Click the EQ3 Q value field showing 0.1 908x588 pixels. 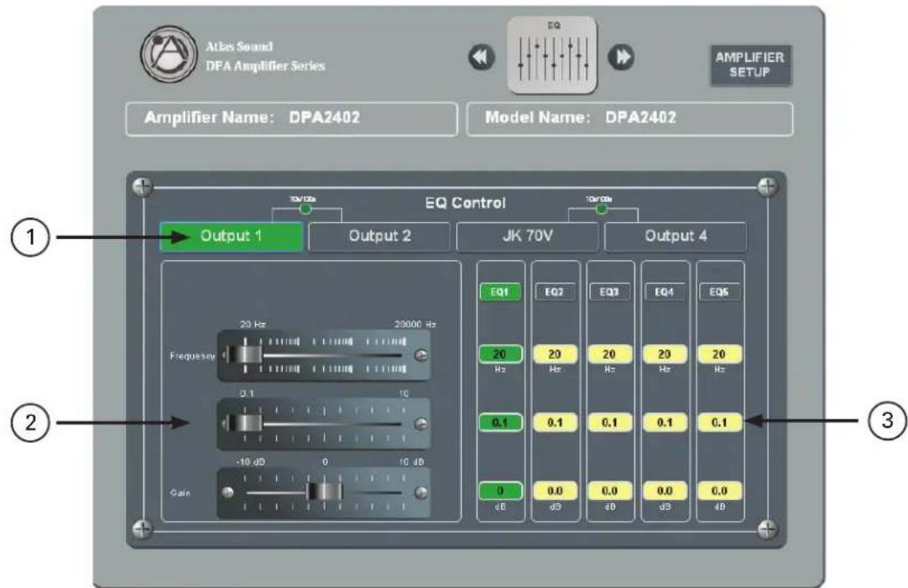[608, 423]
